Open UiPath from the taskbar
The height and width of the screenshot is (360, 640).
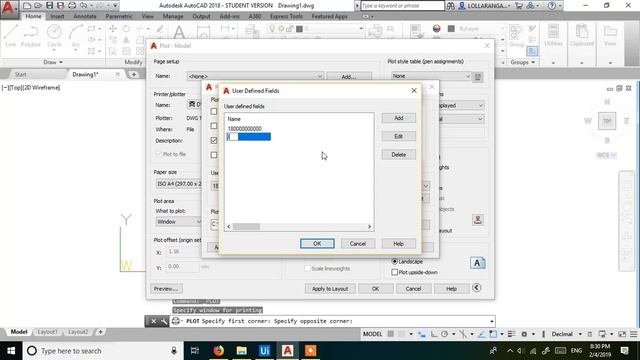click(x=264, y=351)
